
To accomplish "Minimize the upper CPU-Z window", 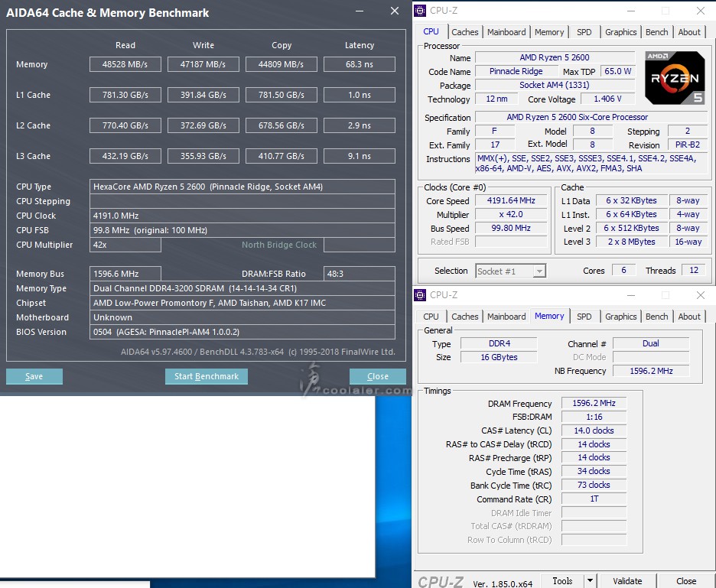I will pyautogui.click(x=630, y=11).
